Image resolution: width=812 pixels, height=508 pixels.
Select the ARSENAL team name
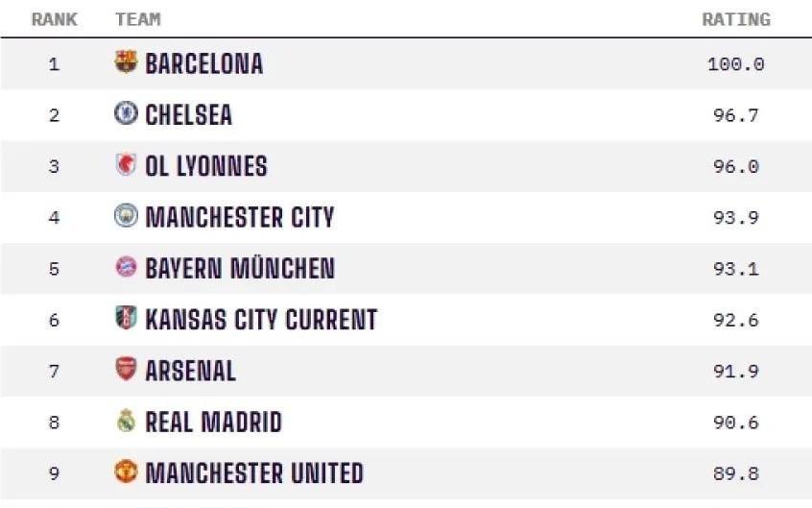[190, 371]
